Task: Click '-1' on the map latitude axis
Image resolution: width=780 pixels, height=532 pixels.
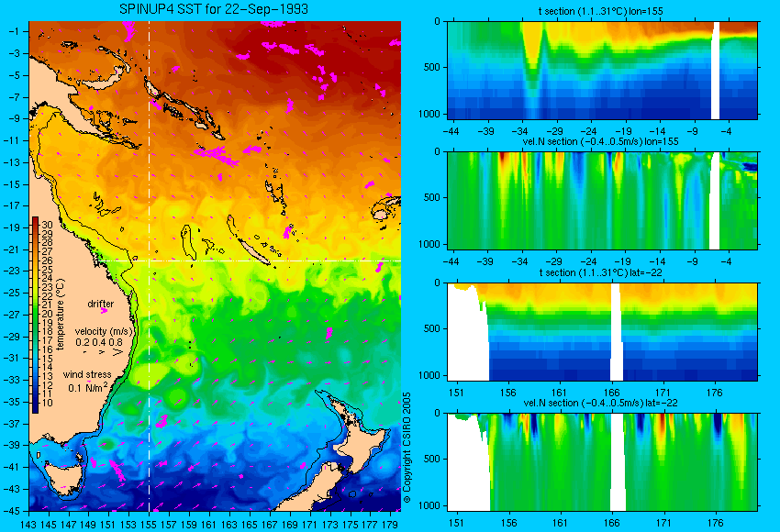Action: (x=14, y=31)
